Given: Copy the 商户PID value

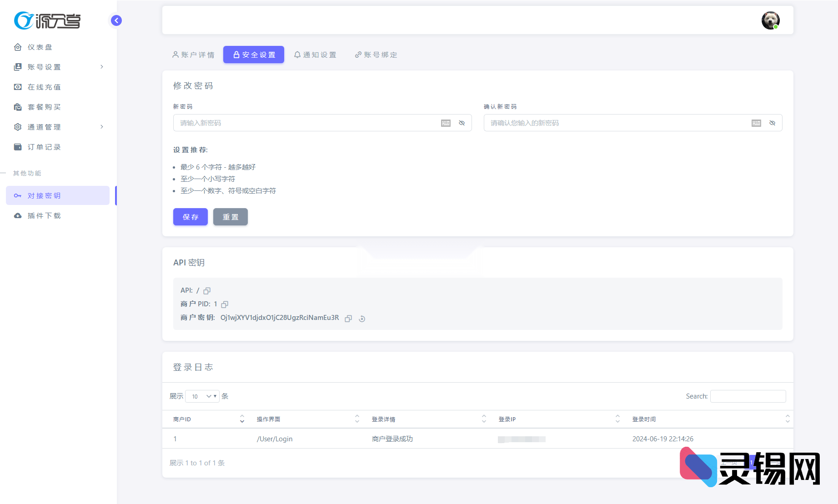Looking at the screenshot, I should click(224, 304).
